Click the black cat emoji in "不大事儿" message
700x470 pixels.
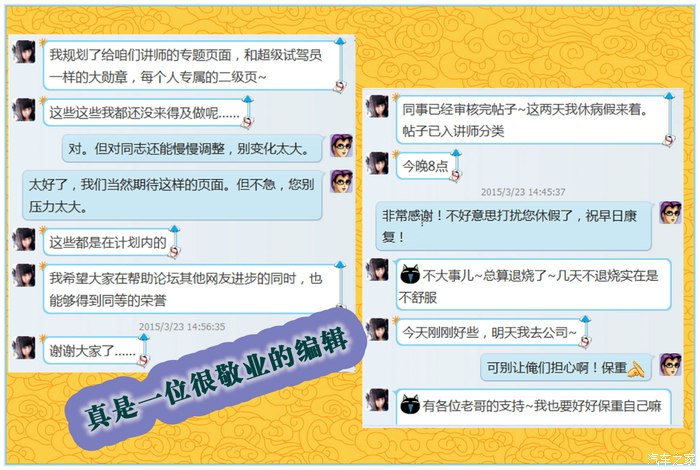410,274
